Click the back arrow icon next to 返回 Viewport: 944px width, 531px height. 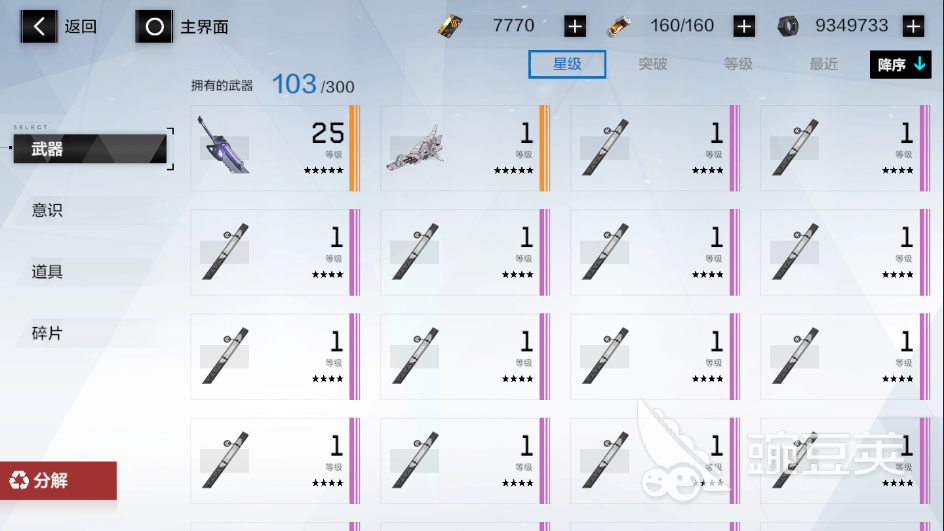pyautogui.click(x=39, y=26)
